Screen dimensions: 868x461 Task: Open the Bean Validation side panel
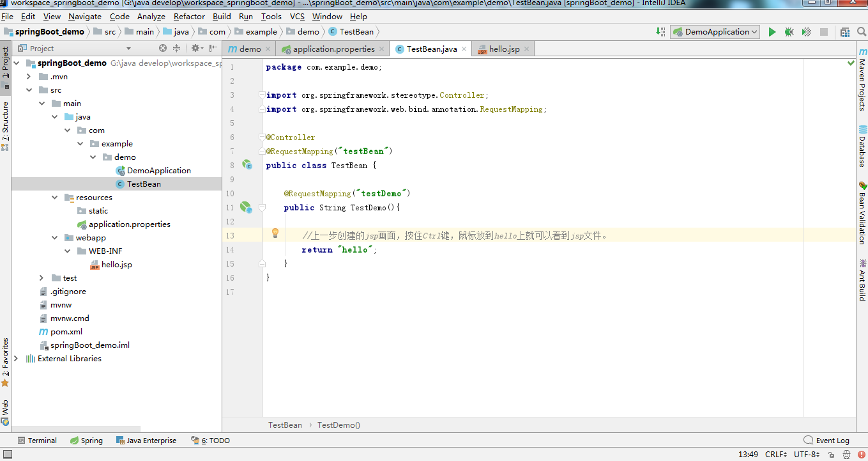coord(862,213)
